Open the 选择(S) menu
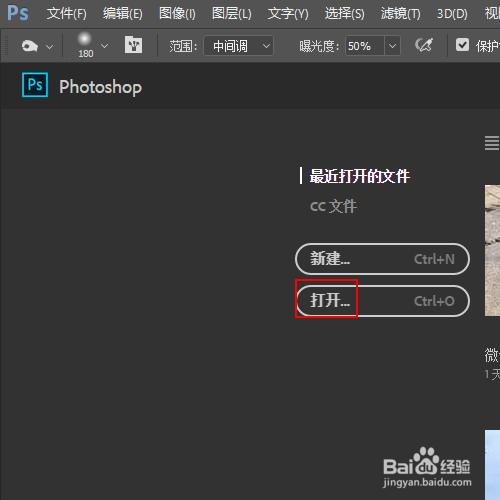 pos(345,14)
